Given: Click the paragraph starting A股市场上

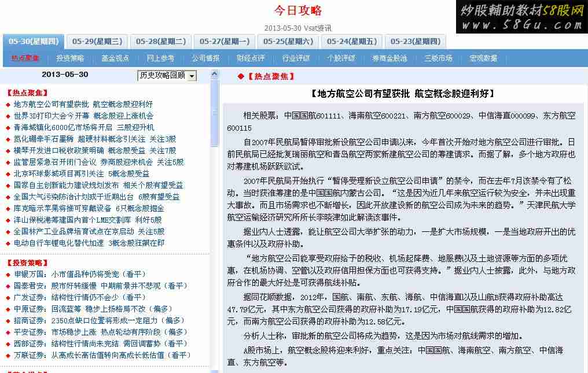Looking at the screenshot, I should [x=396, y=356].
